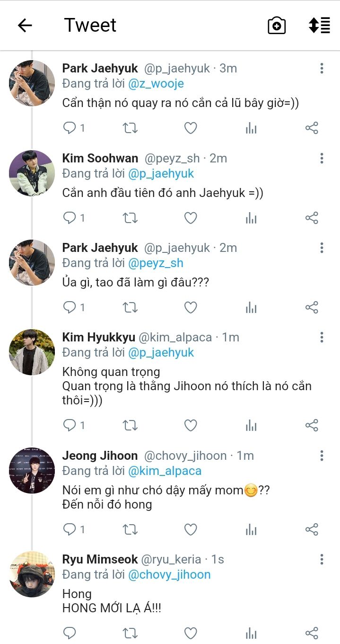Open the @chovy_jihoon mention in Ryu's reply

[x=169, y=575]
